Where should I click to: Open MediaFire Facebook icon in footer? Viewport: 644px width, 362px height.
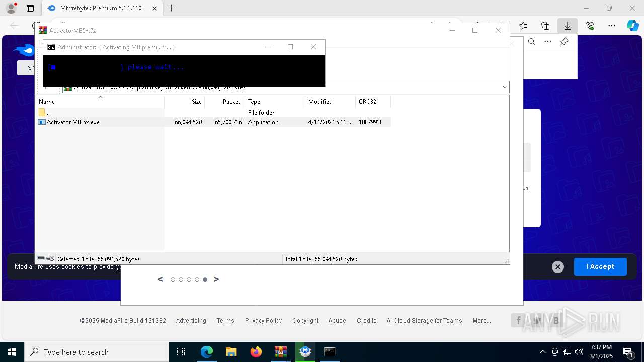[518, 320]
